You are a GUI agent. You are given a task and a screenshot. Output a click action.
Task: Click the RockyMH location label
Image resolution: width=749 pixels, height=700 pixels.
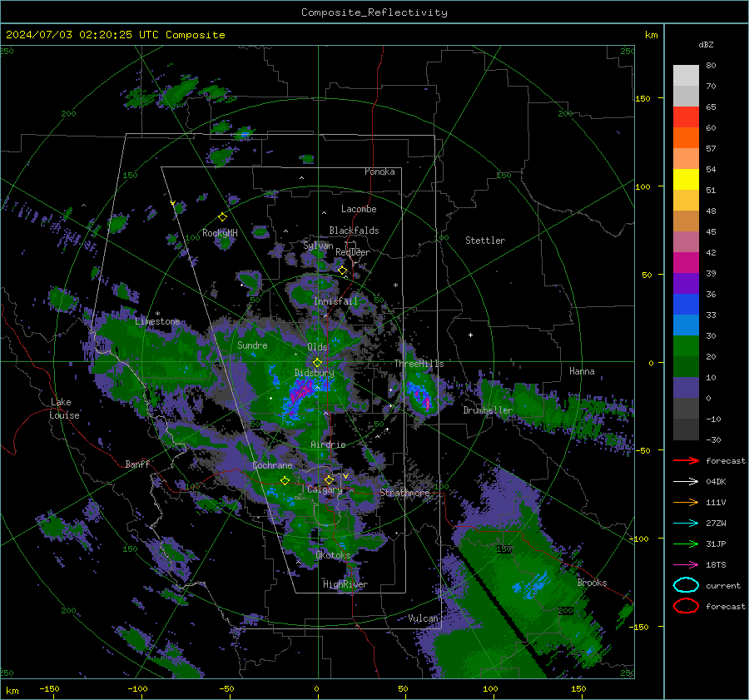point(220,233)
